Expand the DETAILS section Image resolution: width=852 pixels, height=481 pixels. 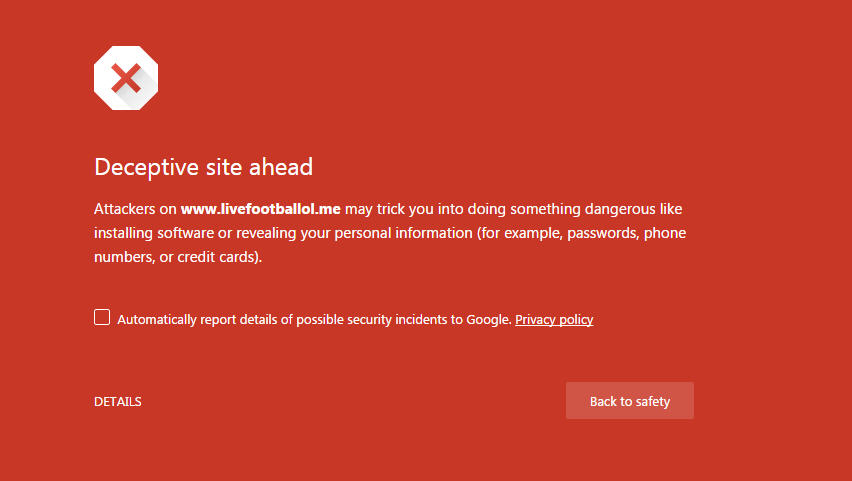118,402
